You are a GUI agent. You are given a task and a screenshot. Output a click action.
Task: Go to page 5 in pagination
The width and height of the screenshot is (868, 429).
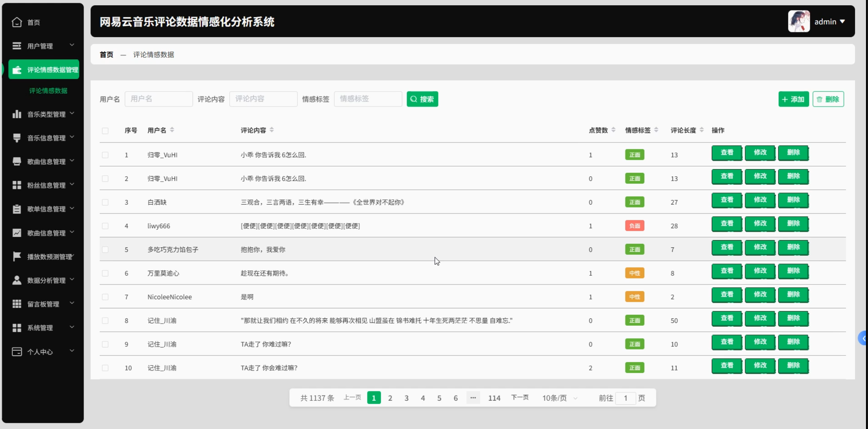tap(439, 398)
